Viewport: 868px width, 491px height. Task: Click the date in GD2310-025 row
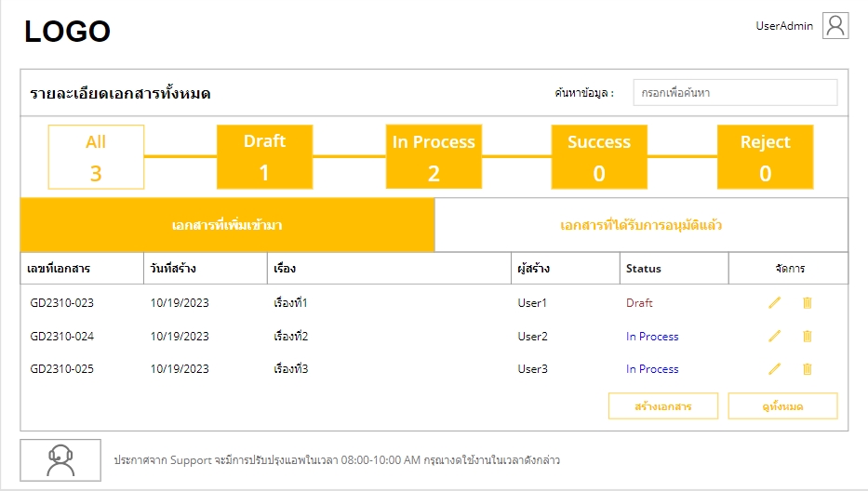180,368
